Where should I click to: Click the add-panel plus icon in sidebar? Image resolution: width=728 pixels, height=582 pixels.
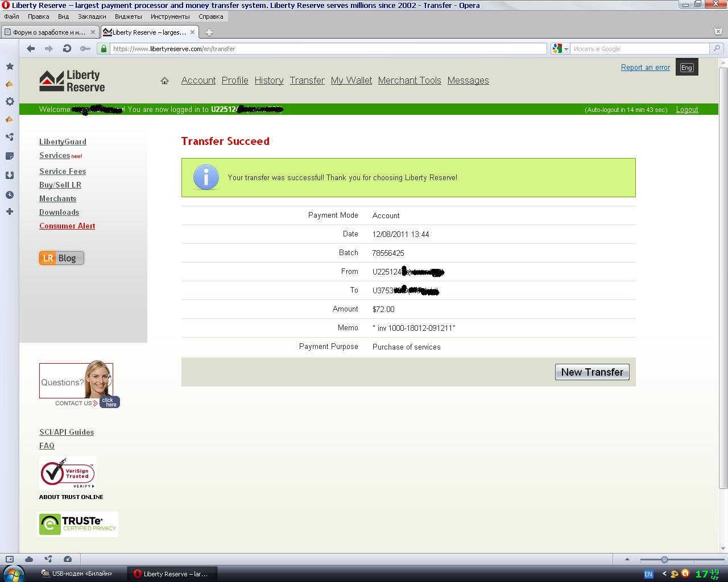[x=10, y=211]
